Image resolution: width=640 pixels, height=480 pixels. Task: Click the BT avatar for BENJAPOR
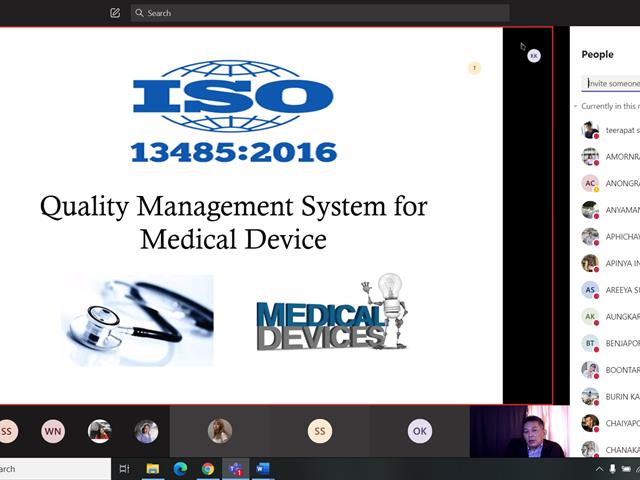[590, 343]
